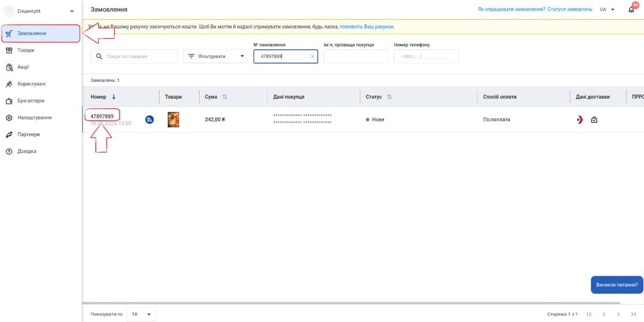Go to previous page arrow
Image resolution: width=644 pixels, height=322 pixels.
pyautogui.click(x=604, y=314)
